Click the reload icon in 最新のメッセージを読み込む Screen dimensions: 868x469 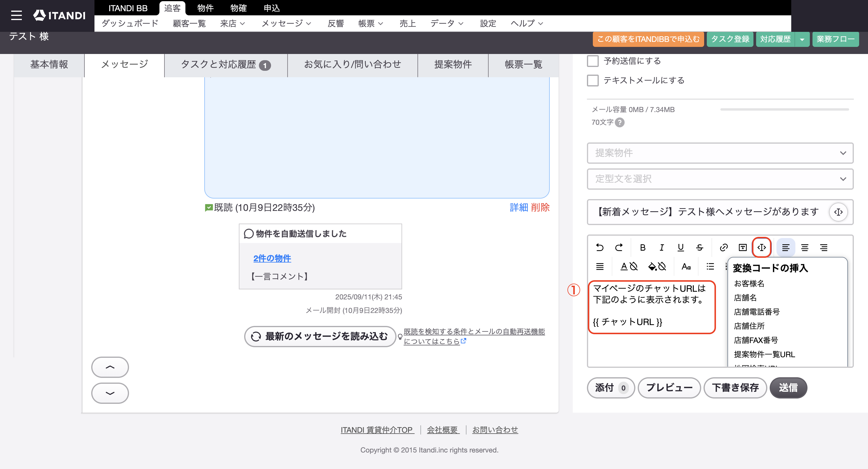pos(256,336)
